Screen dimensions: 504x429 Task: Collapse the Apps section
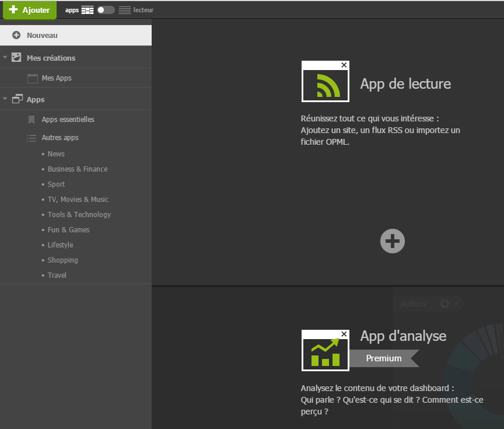pos(5,99)
